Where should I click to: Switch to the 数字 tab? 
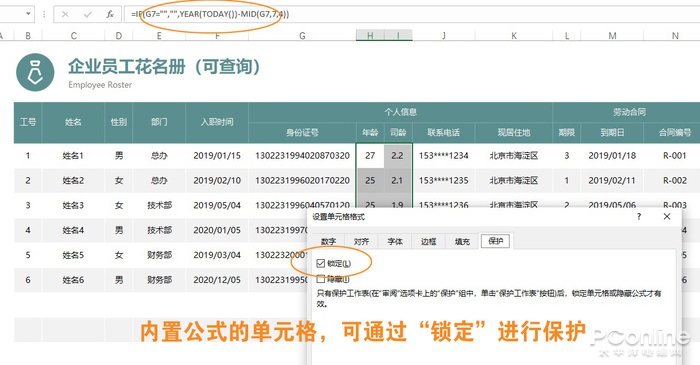click(328, 241)
